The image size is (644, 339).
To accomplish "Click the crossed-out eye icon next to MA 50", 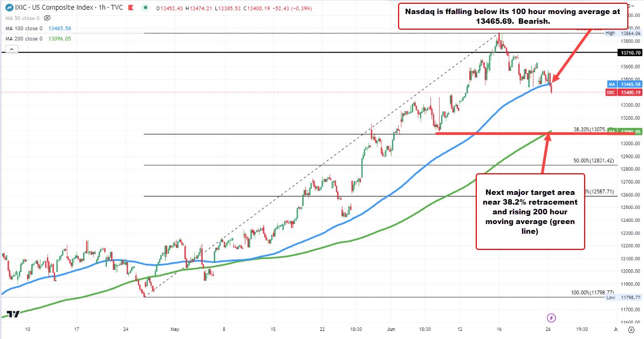I will point(46,18).
